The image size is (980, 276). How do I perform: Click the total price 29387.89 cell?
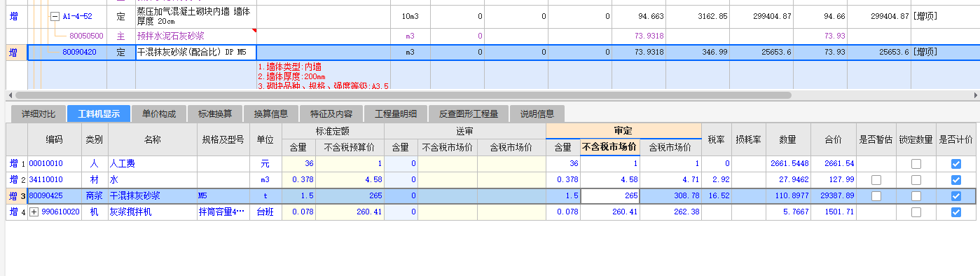pyautogui.click(x=834, y=196)
